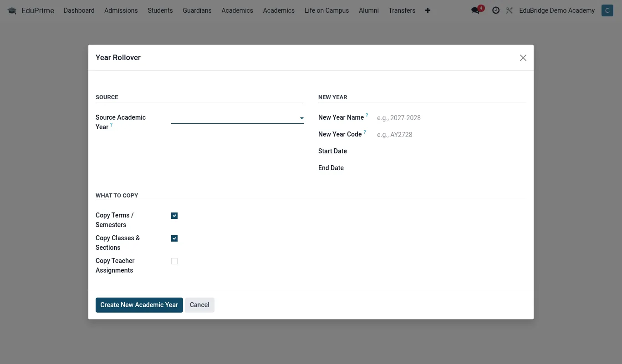
Task: Open the Life on Campus menu
Action: click(x=327, y=10)
